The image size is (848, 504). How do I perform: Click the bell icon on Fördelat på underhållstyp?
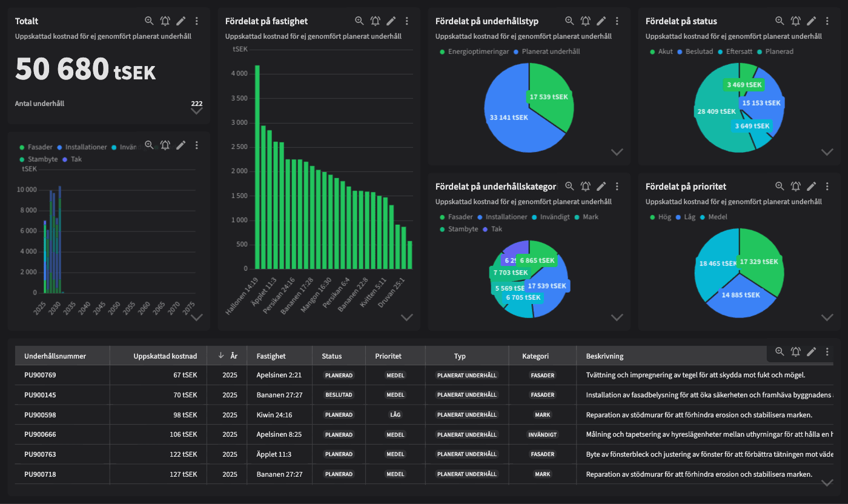click(585, 21)
